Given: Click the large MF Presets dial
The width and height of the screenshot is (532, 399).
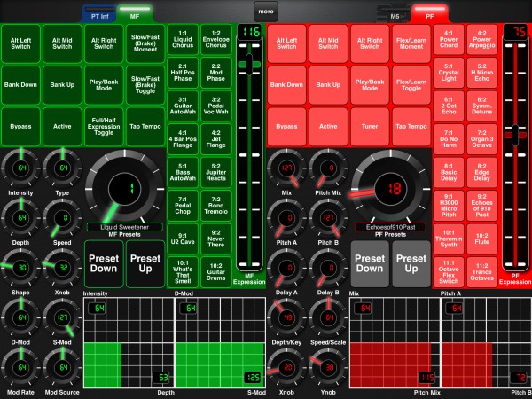Looking at the screenshot, I should [124, 189].
